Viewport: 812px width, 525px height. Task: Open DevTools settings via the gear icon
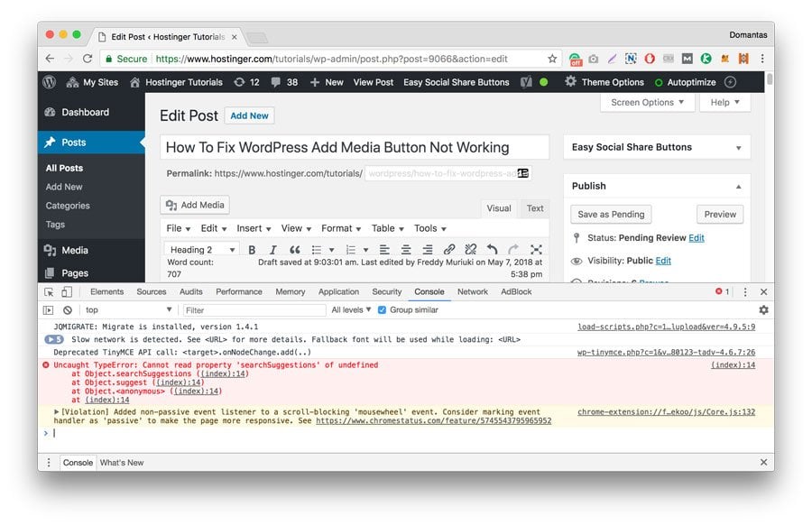pos(763,309)
